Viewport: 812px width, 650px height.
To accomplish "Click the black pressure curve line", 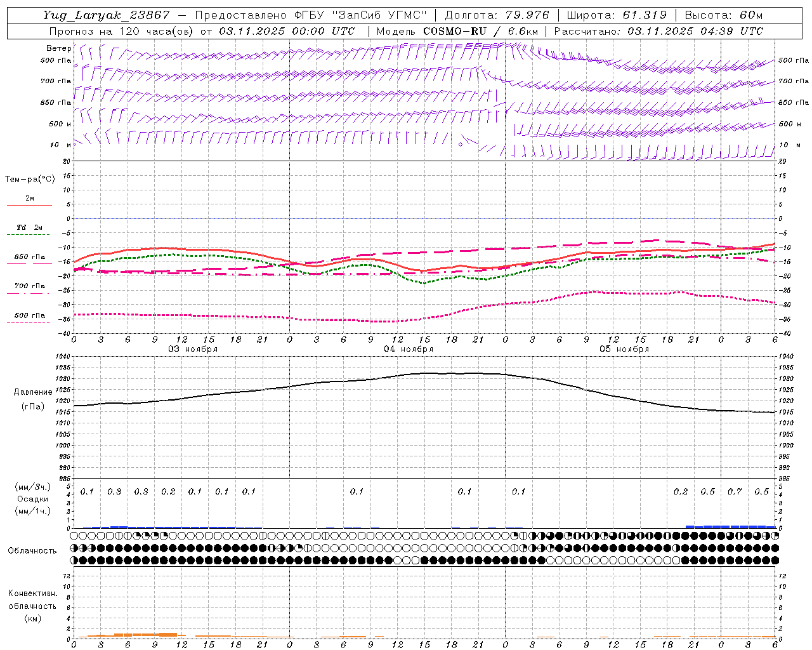I will point(424,373).
